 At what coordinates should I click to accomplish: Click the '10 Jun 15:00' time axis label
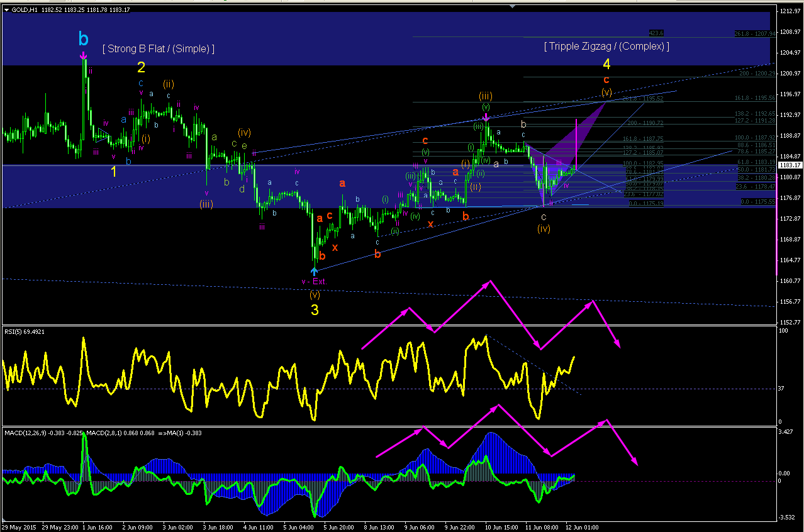[502, 527]
